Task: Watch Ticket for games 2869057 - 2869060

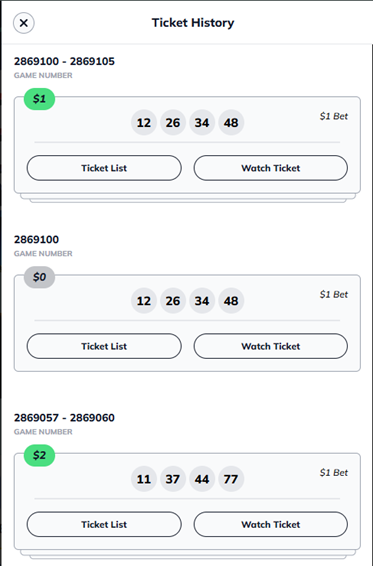Action: [x=270, y=524]
